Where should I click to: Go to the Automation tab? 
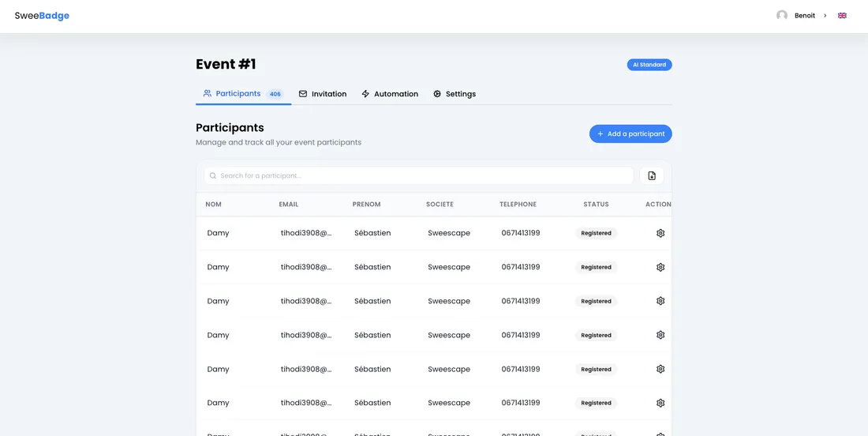(390, 94)
